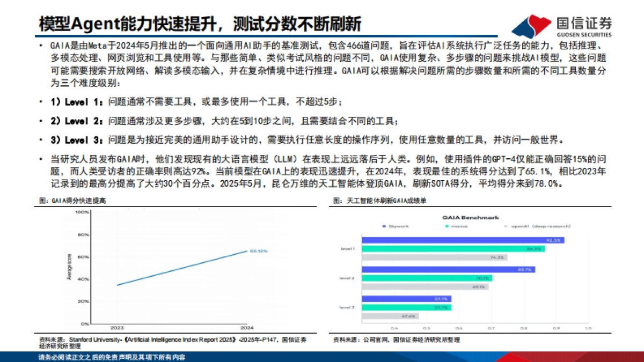Select the GAIA Benchmark chart title
This screenshot has height=362, width=644.
[470, 218]
